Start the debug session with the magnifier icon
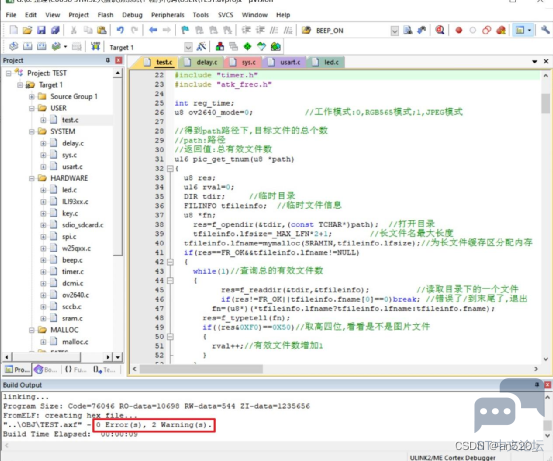 [x=440, y=30]
